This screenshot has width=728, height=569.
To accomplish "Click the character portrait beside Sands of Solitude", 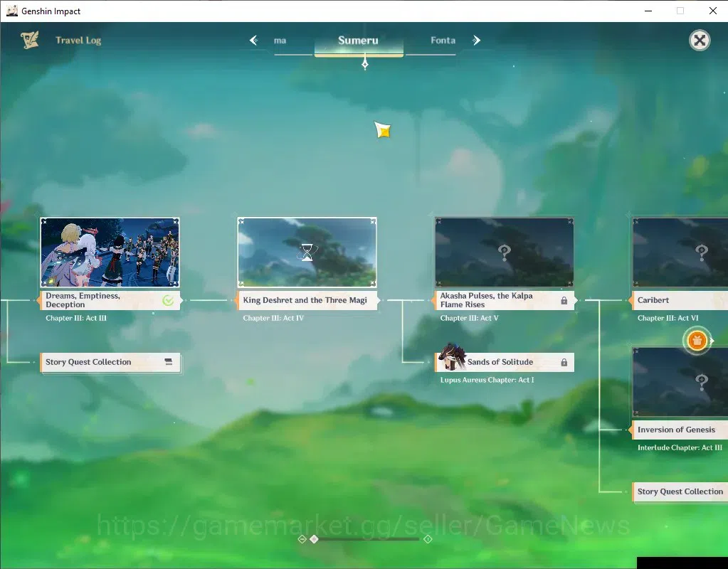I will (452, 357).
